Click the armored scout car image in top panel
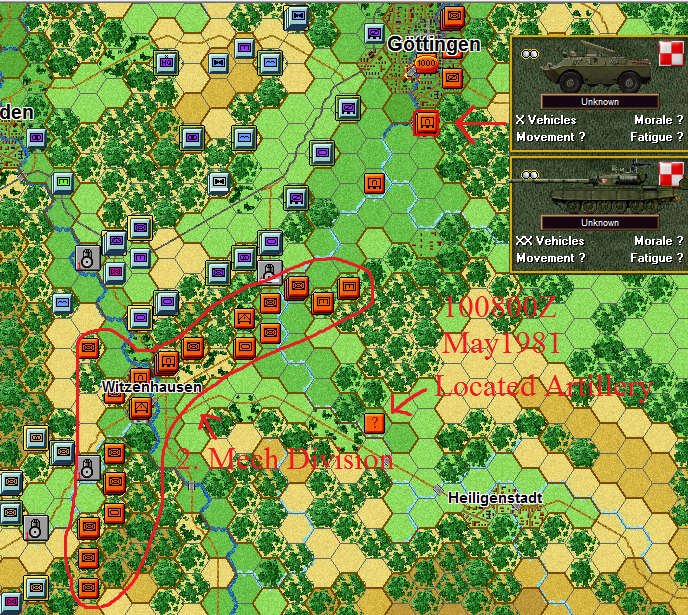The height and width of the screenshot is (615, 688). point(595,66)
